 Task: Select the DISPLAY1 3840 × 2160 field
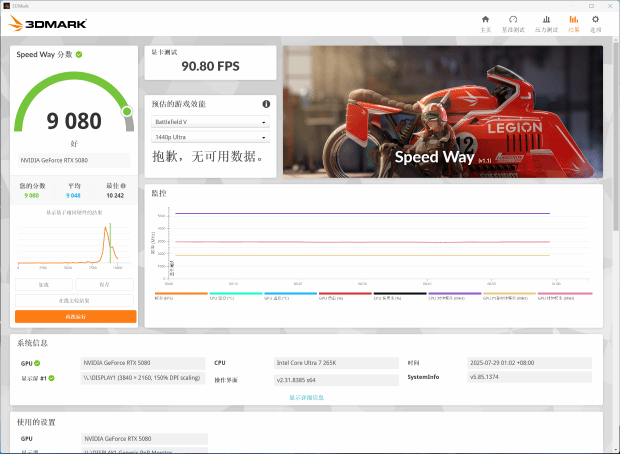[x=143, y=378]
